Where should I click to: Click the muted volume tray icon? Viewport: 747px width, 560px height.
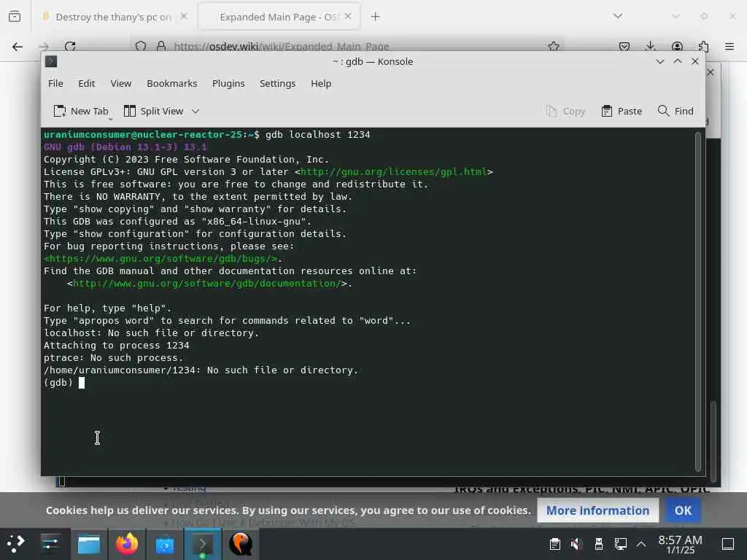[576, 544]
